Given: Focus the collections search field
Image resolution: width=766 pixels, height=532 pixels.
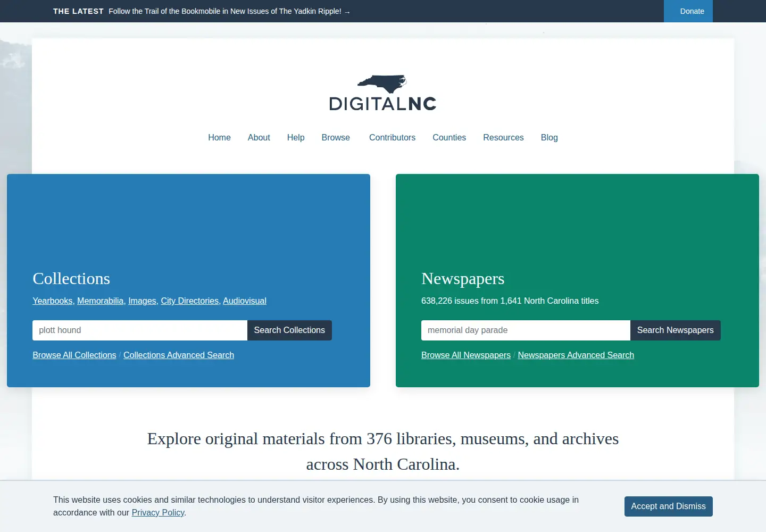Looking at the screenshot, I should pos(140,330).
